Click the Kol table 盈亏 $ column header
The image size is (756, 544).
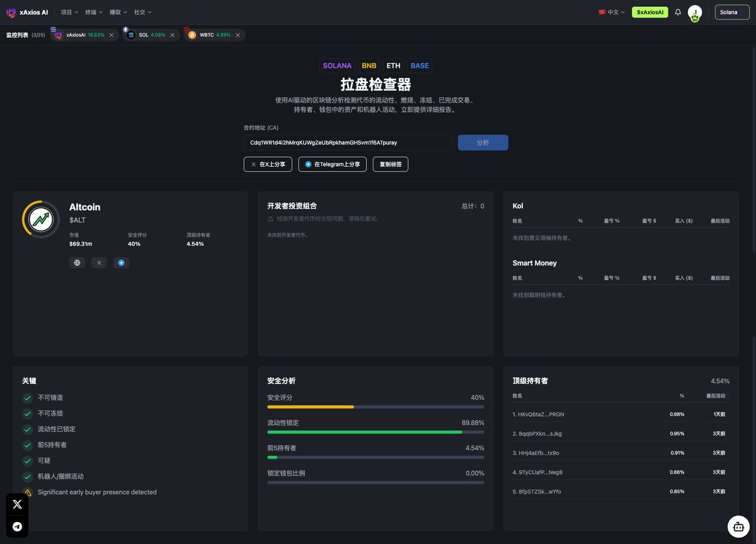[x=650, y=221]
